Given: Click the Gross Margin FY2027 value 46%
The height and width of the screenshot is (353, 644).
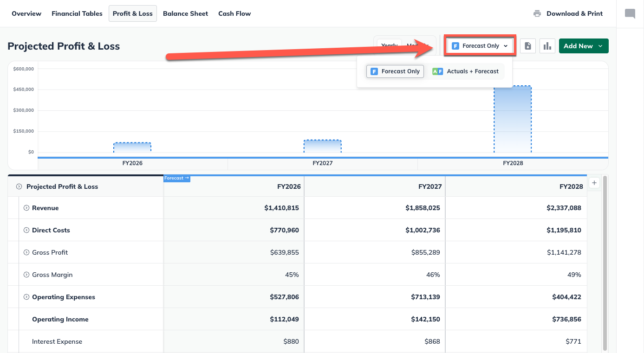Looking at the screenshot, I should (433, 275).
